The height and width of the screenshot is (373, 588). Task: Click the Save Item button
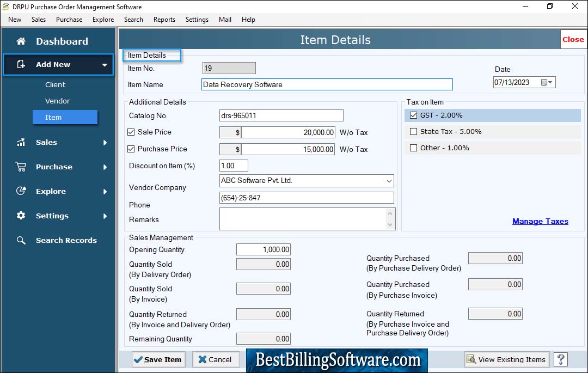[x=158, y=359]
